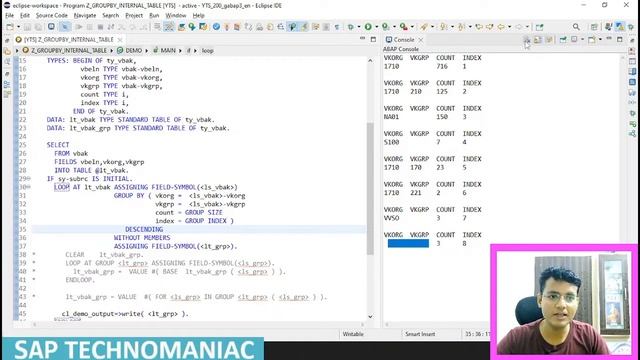The image size is (640, 360).
Task: Click the back navigation arrow icon
Action: coord(501,27)
